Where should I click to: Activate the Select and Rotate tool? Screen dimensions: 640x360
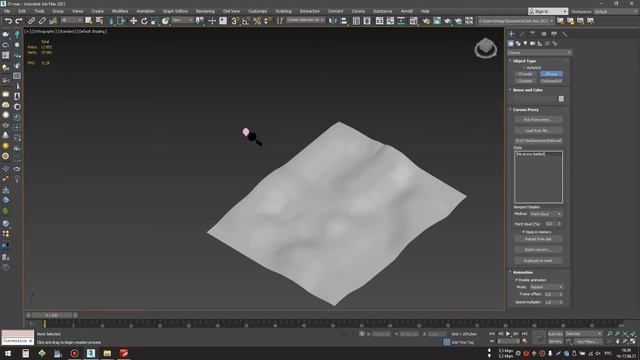click(144, 21)
